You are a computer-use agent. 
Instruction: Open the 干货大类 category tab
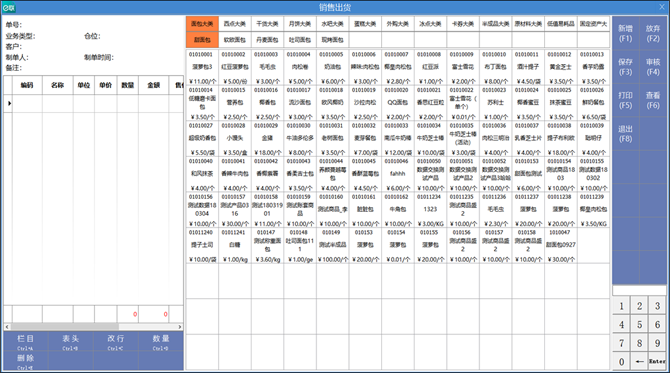[267, 24]
